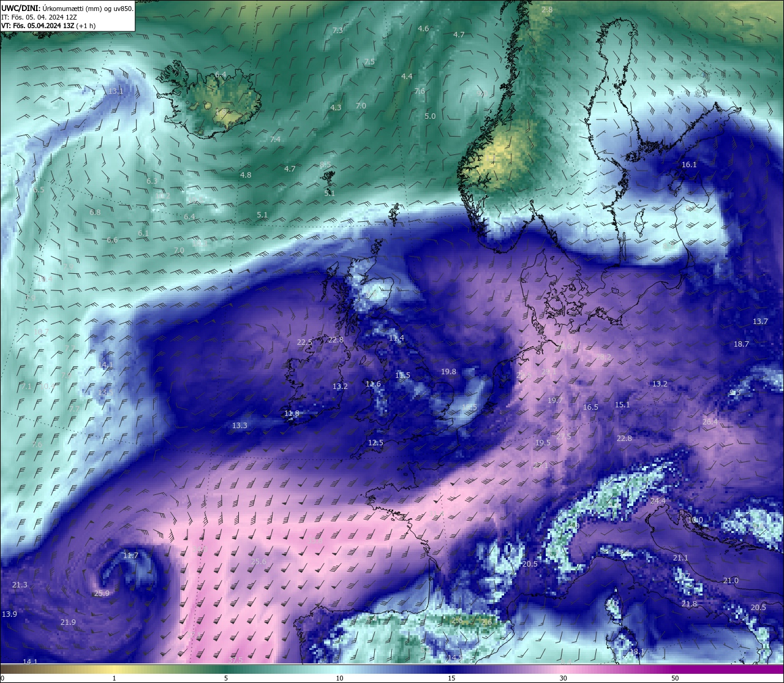Click the value 21.9 in the southwest corner
The height and width of the screenshot is (683, 784).
pyautogui.click(x=68, y=622)
